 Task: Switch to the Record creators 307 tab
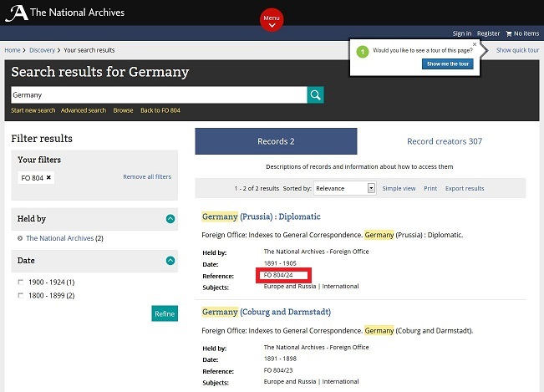pos(444,141)
